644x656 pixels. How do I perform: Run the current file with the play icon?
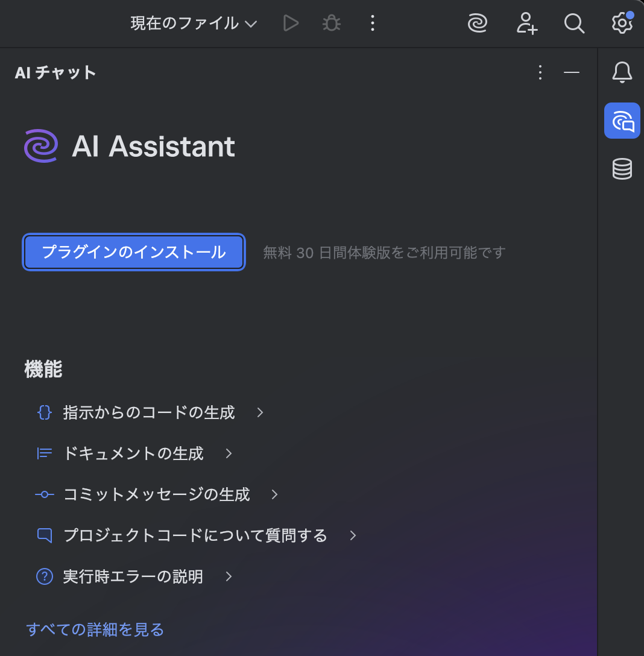click(291, 23)
